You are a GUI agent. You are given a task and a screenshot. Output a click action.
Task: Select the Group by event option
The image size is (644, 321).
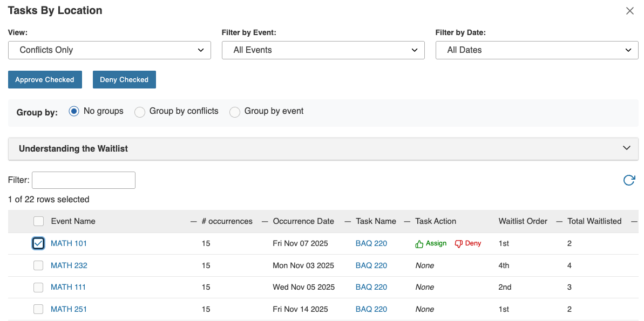point(234,112)
